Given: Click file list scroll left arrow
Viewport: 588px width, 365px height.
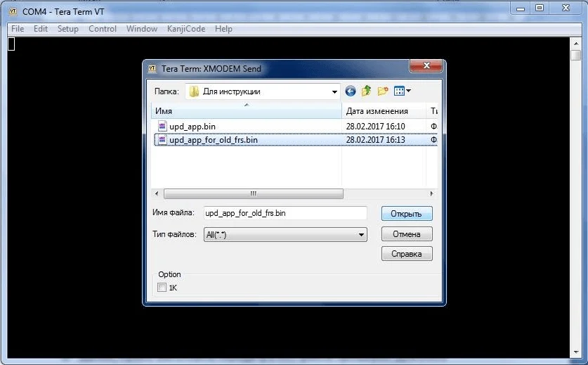Looking at the screenshot, I should (x=157, y=194).
